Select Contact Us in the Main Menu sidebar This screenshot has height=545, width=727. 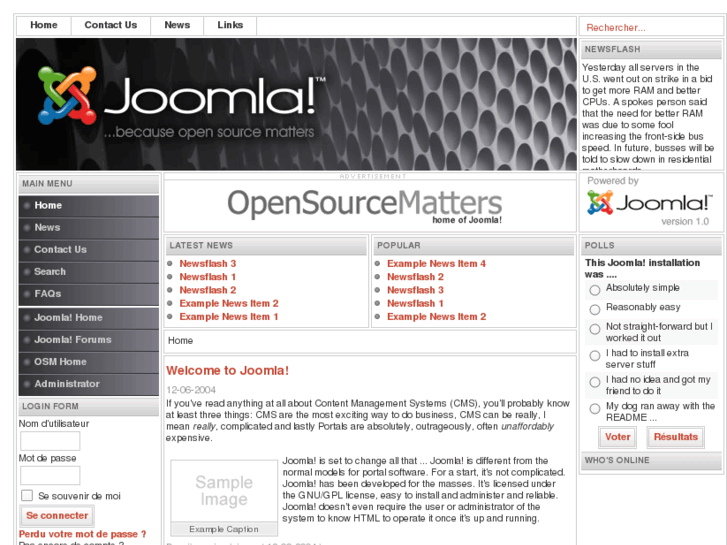89,250
